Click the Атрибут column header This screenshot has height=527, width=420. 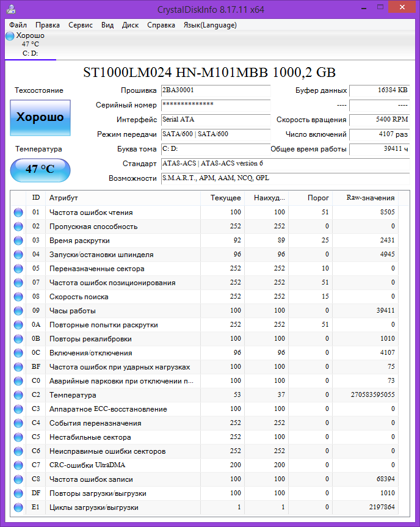click(123, 198)
